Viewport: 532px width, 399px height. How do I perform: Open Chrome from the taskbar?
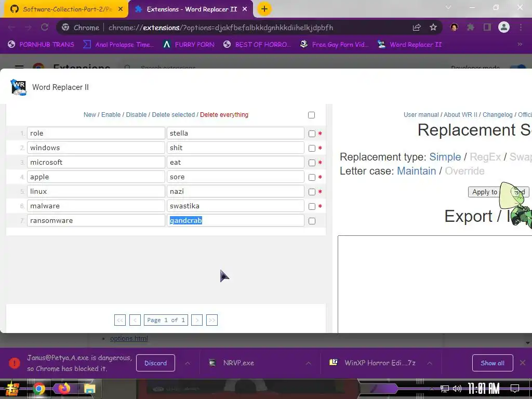pos(38,389)
